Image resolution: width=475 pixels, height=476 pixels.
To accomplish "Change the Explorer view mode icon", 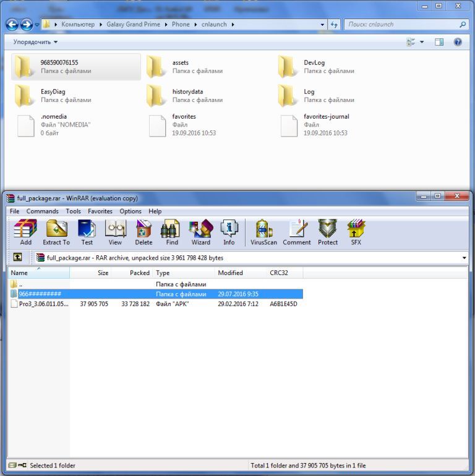I will [x=411, y=42].
